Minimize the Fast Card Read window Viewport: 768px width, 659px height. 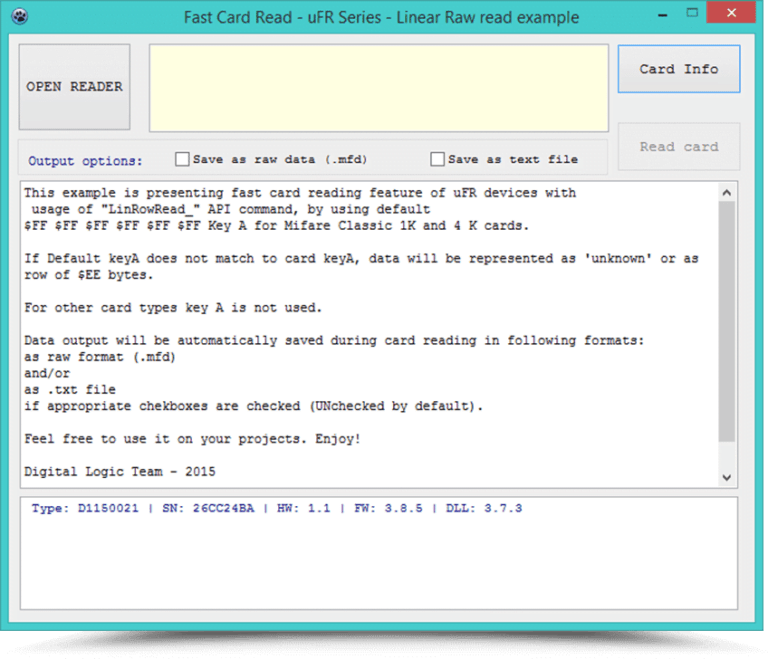(663, 15)
